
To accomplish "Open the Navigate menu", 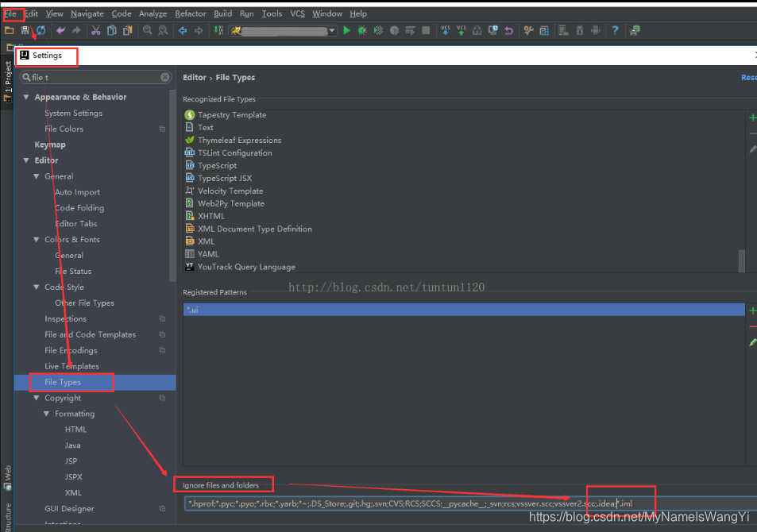I will (x=87, y=13).
